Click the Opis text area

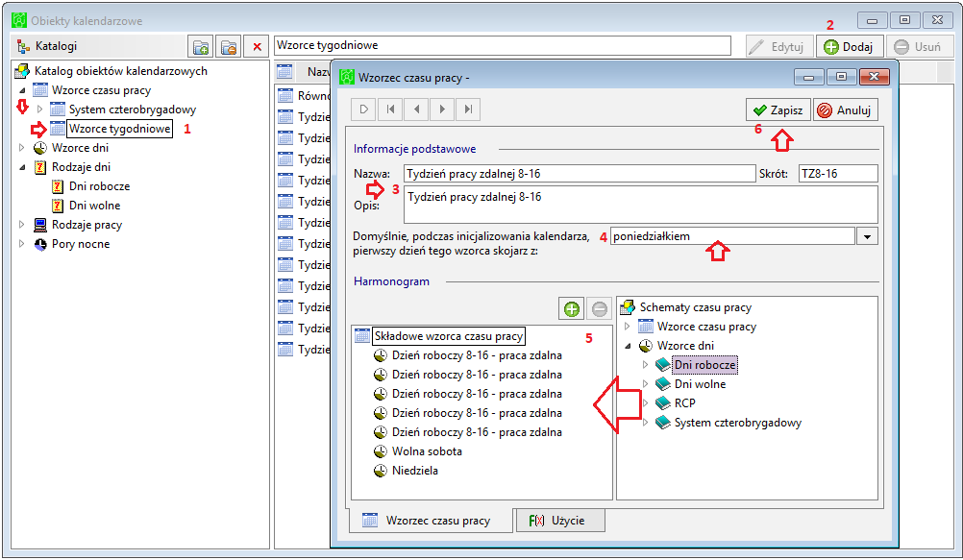tap(641, 205)
